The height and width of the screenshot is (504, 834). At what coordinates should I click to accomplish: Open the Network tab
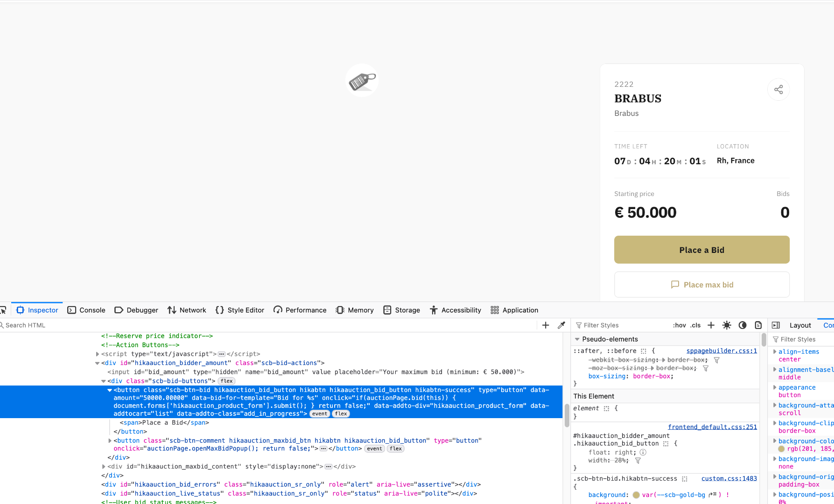187,310
